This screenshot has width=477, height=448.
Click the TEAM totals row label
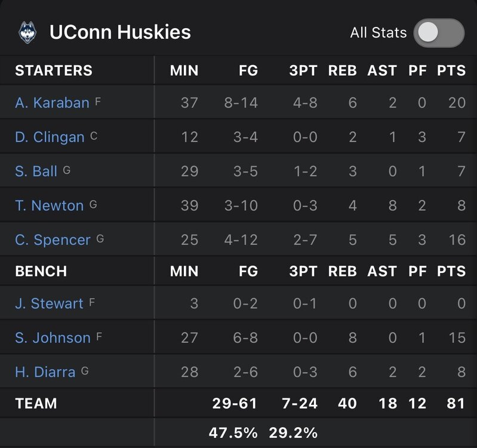pos(36,403)
